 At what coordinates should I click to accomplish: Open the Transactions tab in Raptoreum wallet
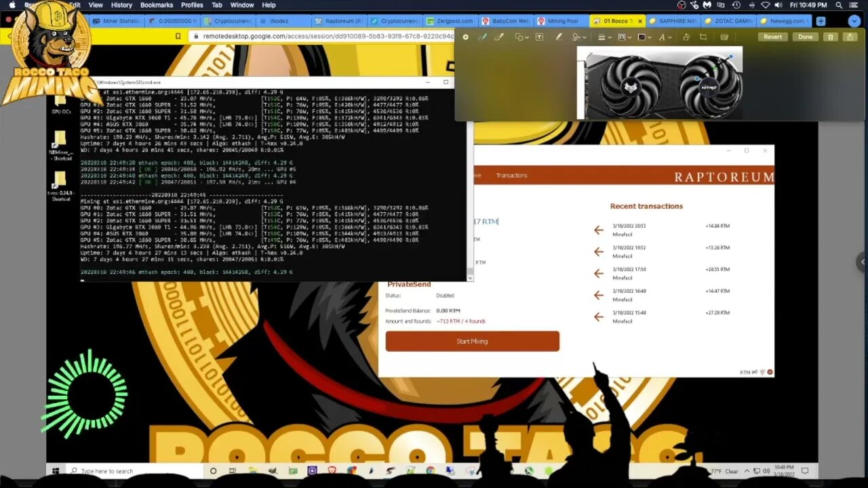click(x=511, y=176)
